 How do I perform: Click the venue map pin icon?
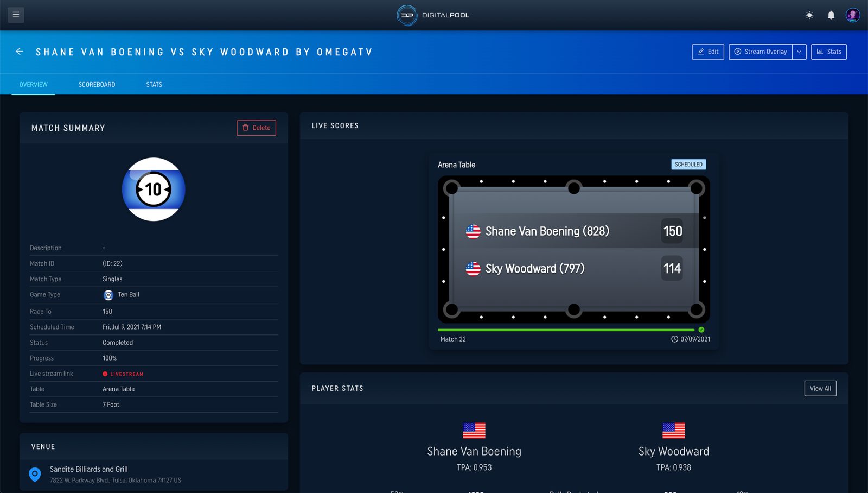(35, 475)
